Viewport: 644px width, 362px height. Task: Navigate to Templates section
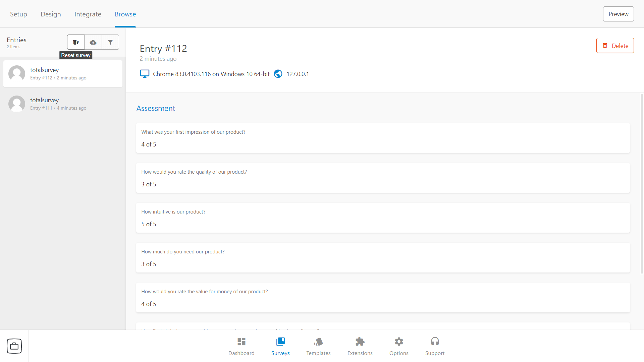tap(318, 346)
